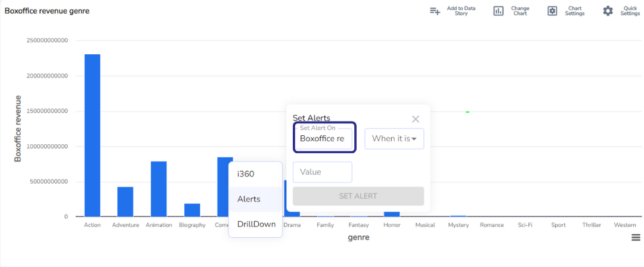
Task: Select DrillDown from the context menu
Action: 255,224
